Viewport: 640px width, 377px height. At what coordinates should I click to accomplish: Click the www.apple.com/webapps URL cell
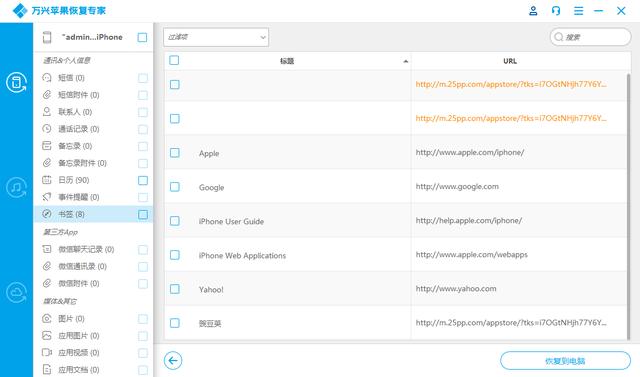click(x=471, y=255)
